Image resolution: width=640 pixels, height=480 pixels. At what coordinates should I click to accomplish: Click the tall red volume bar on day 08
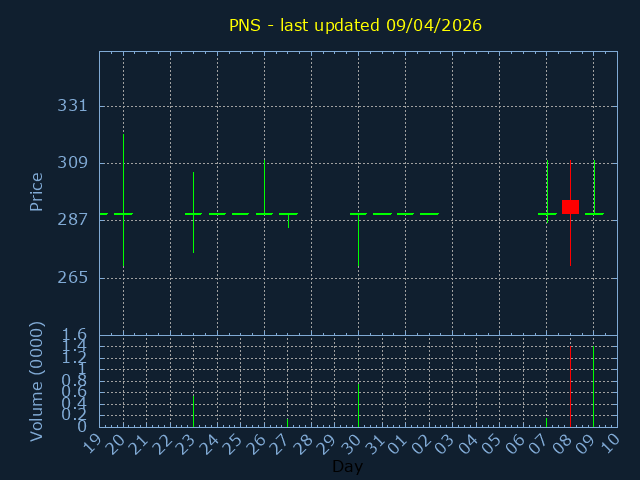pyautogui.click(x=570, y=386)
